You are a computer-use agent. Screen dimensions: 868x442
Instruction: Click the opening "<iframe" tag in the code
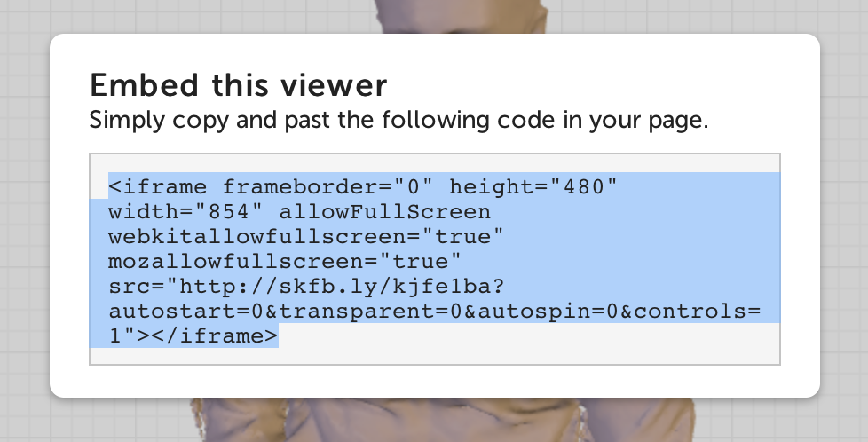(158, 187)
